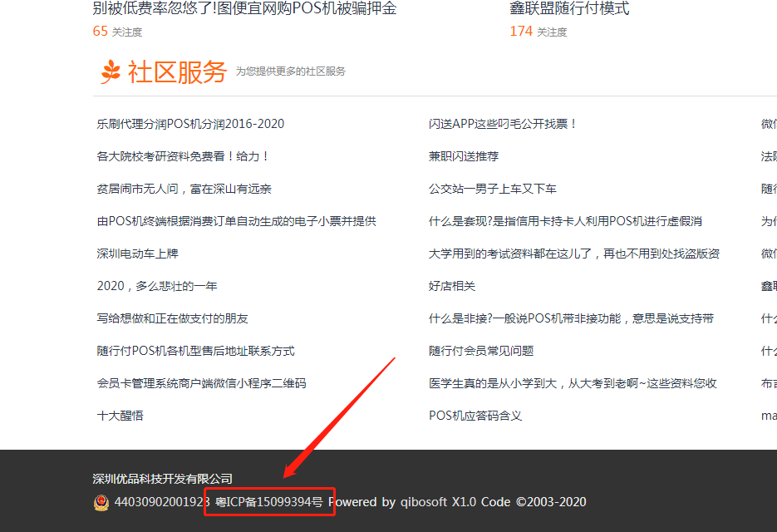Click the 44030902001923 police registration number
Viewport: 777px width, 532px height.
point(162,502)
